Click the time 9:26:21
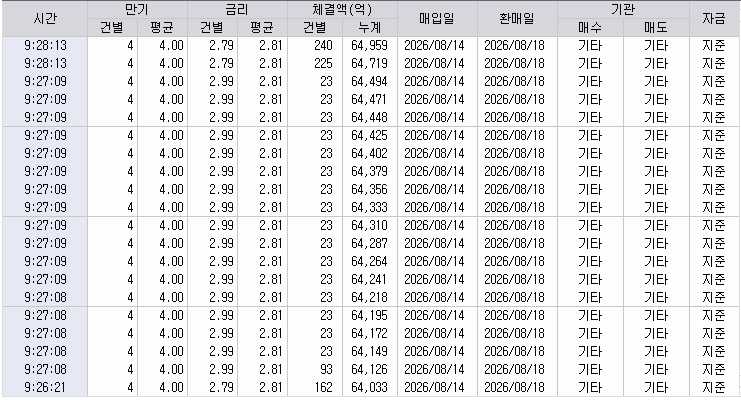Viewport: 741px width, 400px height. click(x=45, y=388)
